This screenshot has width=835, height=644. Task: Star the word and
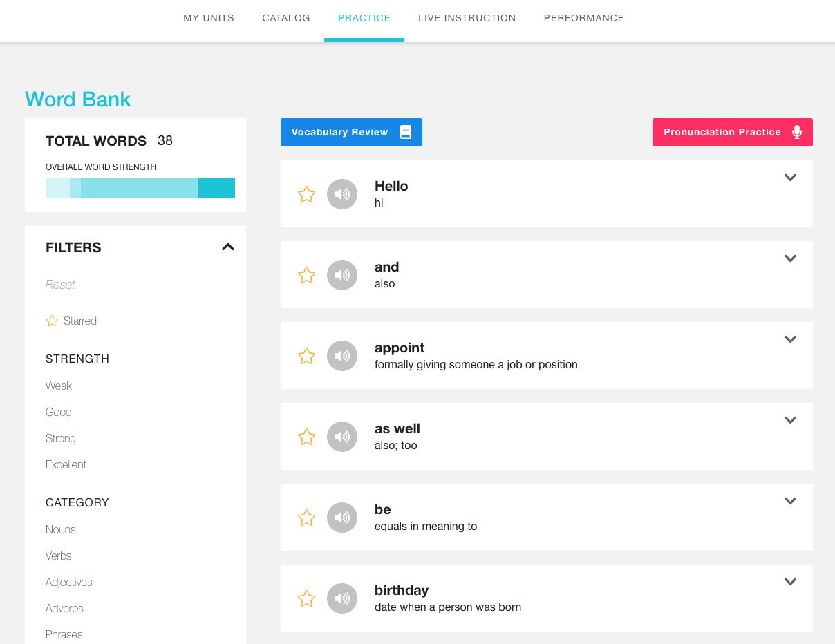point(306,275)
